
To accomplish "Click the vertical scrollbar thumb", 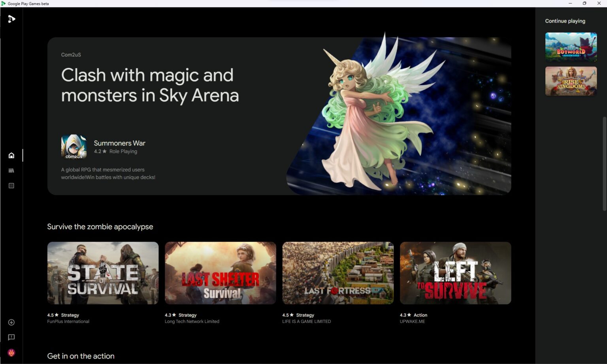I will click(604, 164).
